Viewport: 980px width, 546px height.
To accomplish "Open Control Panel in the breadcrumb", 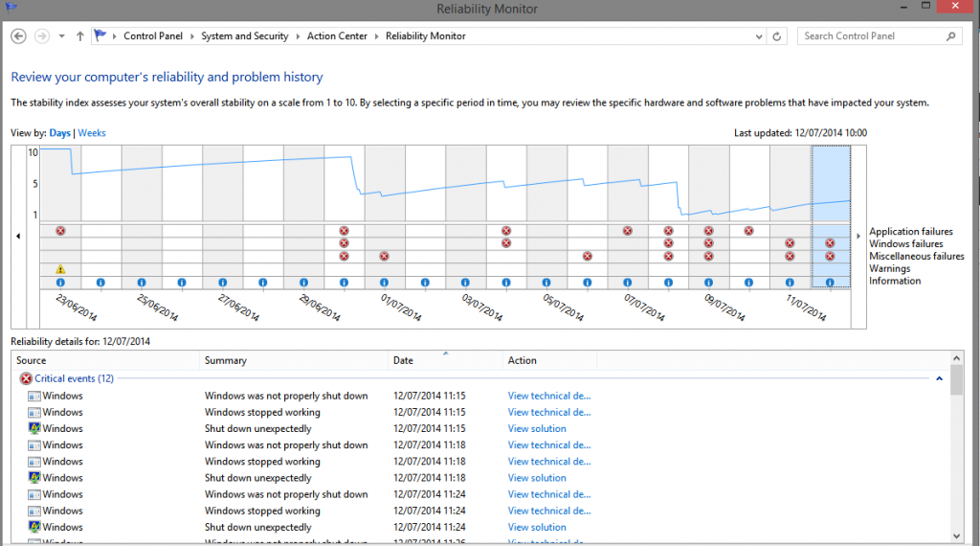I will click(x=153, y=36).
